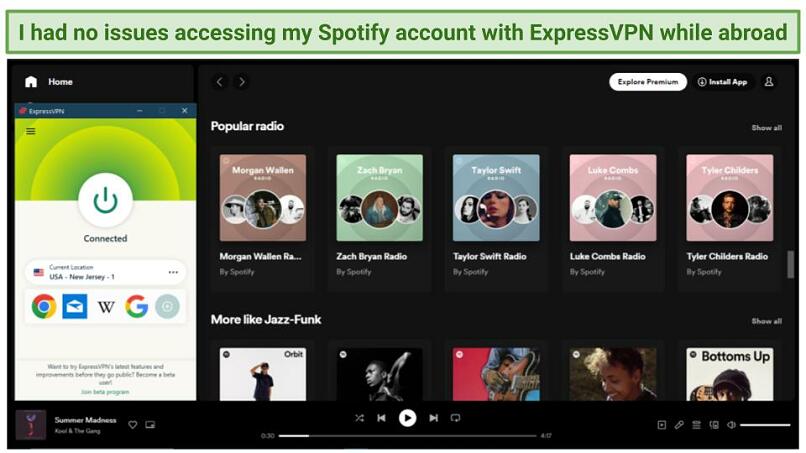
Task: Open the Now Playing view icon
Action: (x=662, y=425)
